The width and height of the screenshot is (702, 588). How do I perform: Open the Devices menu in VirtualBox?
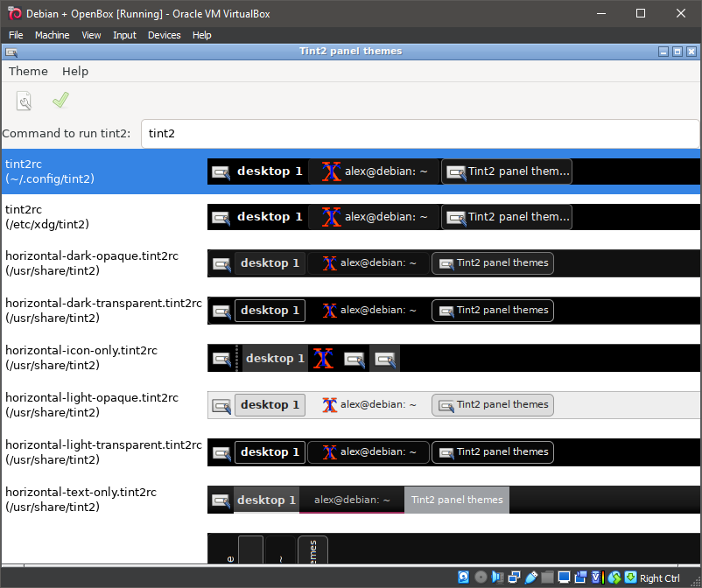164,35
